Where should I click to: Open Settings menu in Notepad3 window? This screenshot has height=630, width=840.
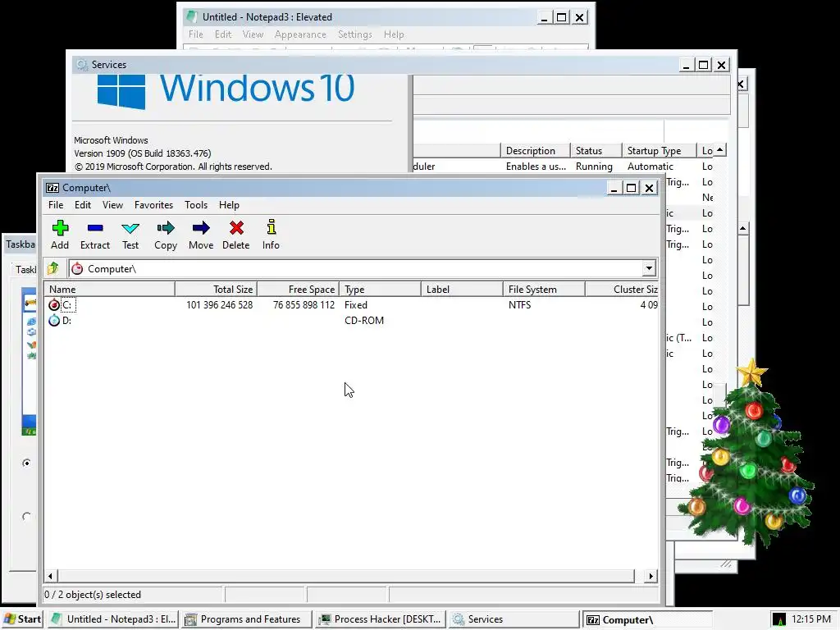[354, 34]
